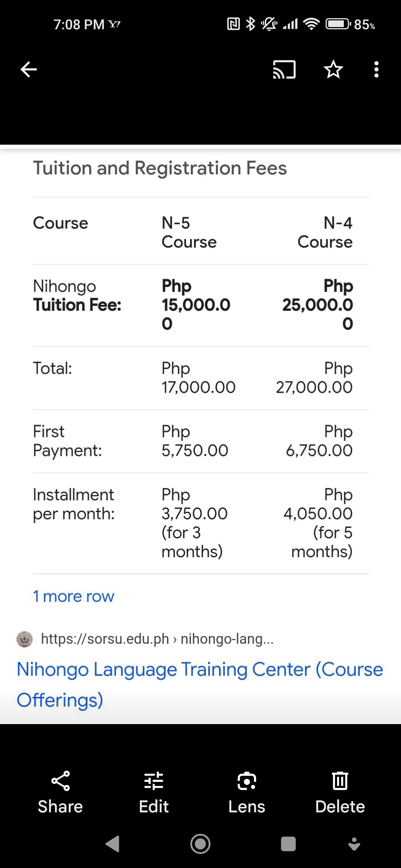Tap the Cast screen icon
This screenshot has width=401, height=868.
click(x=284, y=69)
